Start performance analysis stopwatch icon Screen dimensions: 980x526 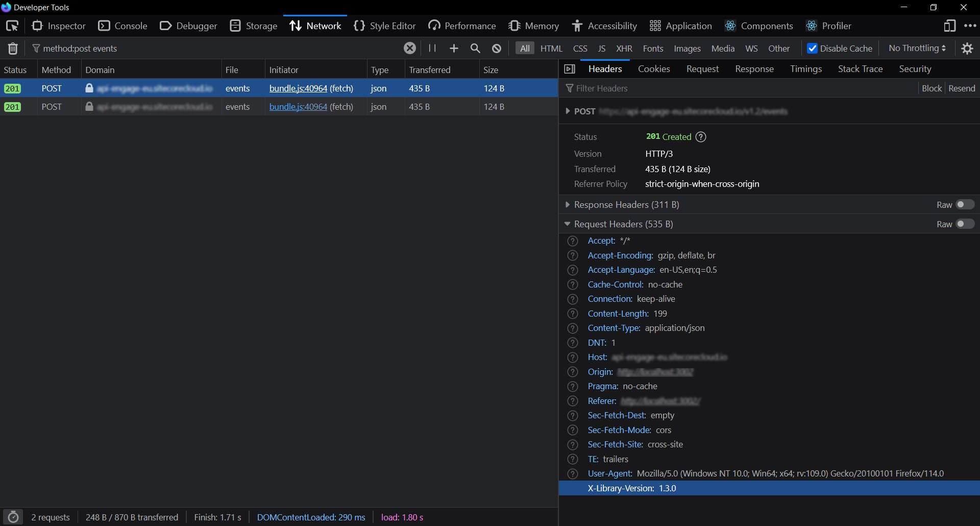pos(13,517)
